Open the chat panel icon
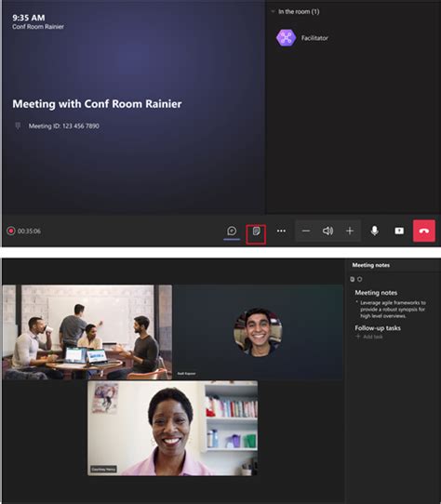The width and height of the screenshot is (441, 504). point(232,231)
